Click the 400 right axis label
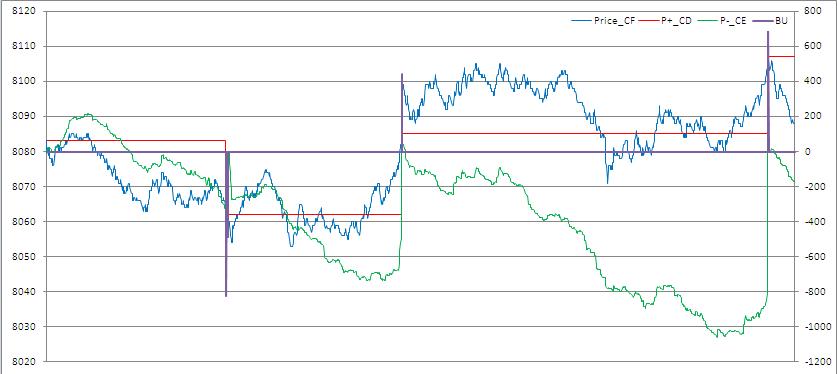 812,82
